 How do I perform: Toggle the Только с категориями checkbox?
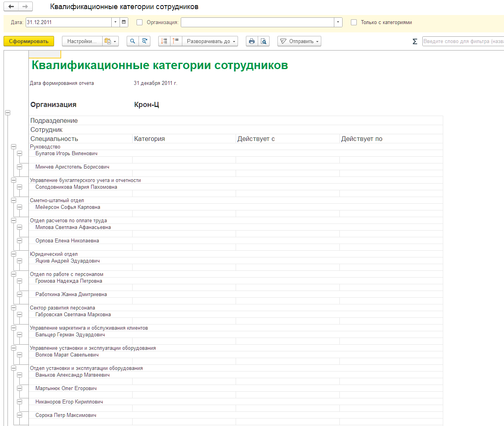point(354,22)
